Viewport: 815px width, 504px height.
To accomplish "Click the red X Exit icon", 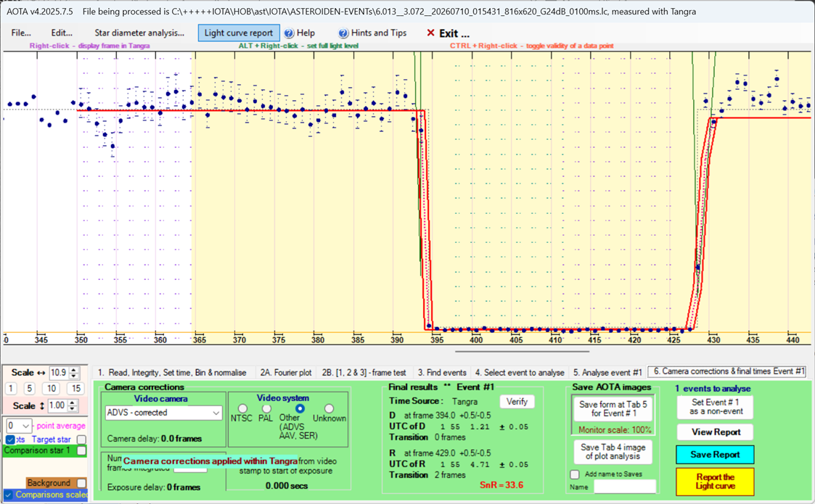I will click(x=430, y=33).
